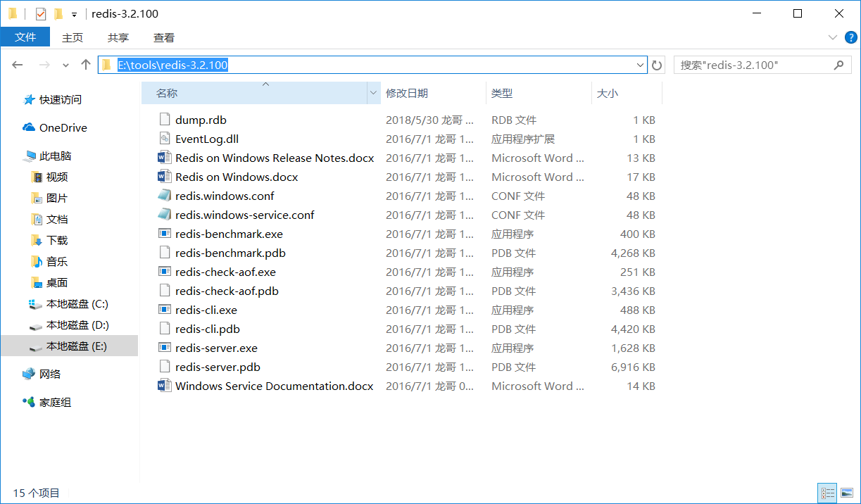Switch to the 查看 ribbon tab
Image resolution: width=861 pixels, height=504 pixels.
click(x=164, y=37)
